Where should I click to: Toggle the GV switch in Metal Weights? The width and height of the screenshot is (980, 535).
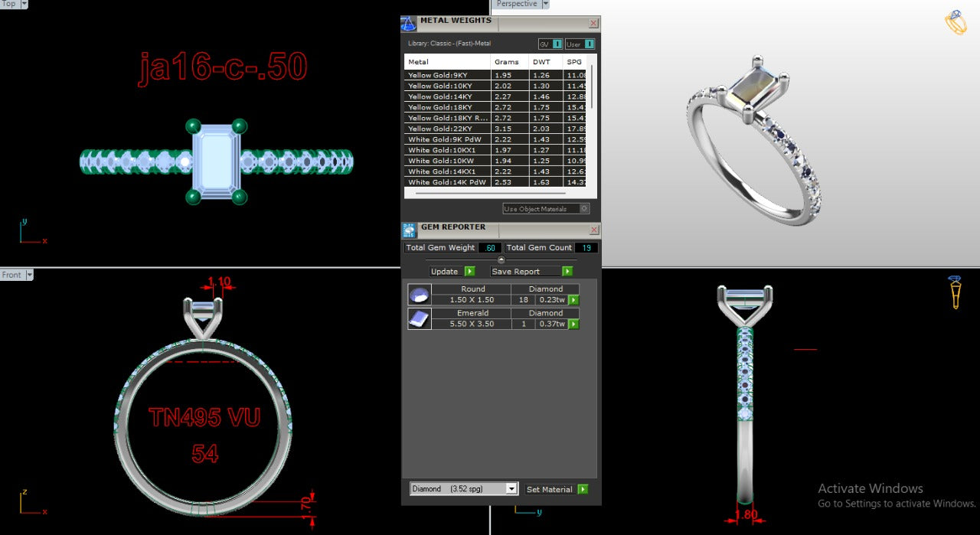(550, 44)
